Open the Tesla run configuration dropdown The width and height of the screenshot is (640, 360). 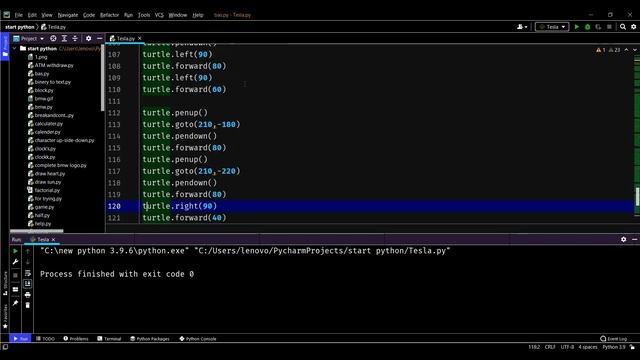pyautogui.click(x=552, y=27)
